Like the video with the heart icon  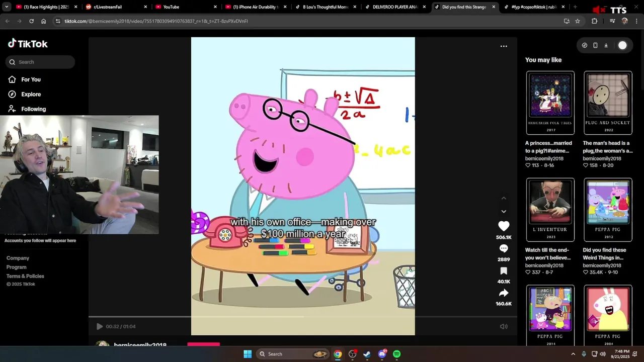pos(504,226)
